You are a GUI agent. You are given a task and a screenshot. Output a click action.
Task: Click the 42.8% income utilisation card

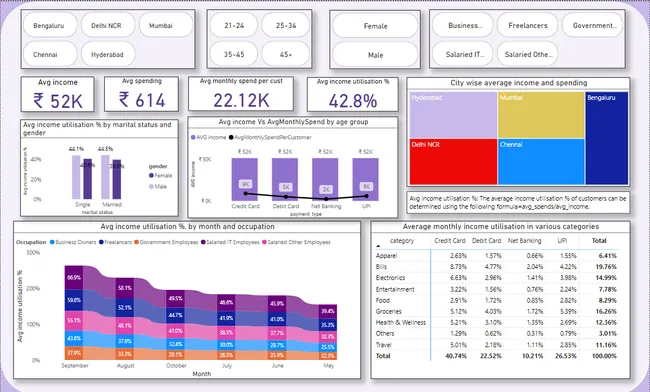pyautogui.click(x=353, y=94)
